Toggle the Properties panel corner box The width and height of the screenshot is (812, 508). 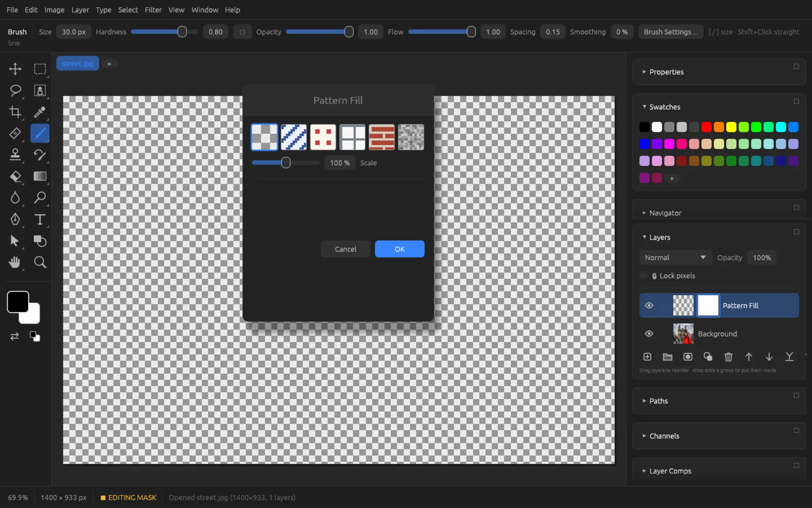click(796, 67)
